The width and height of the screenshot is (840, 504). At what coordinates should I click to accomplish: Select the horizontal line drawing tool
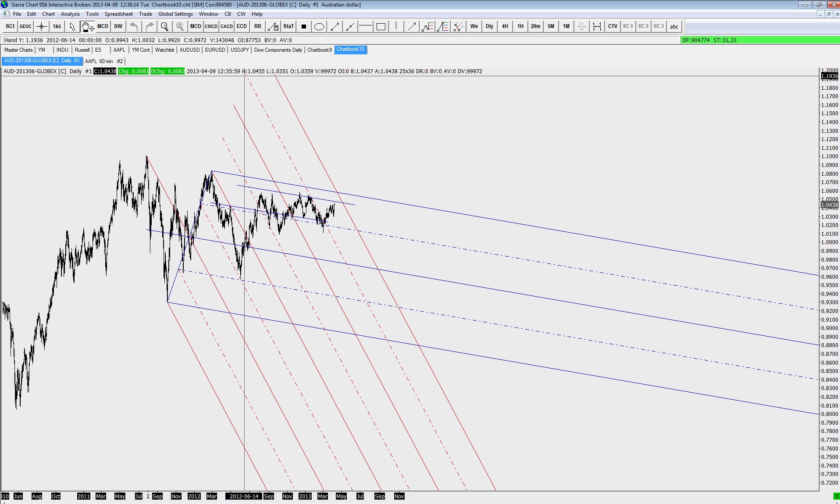[x=365, y=26]
